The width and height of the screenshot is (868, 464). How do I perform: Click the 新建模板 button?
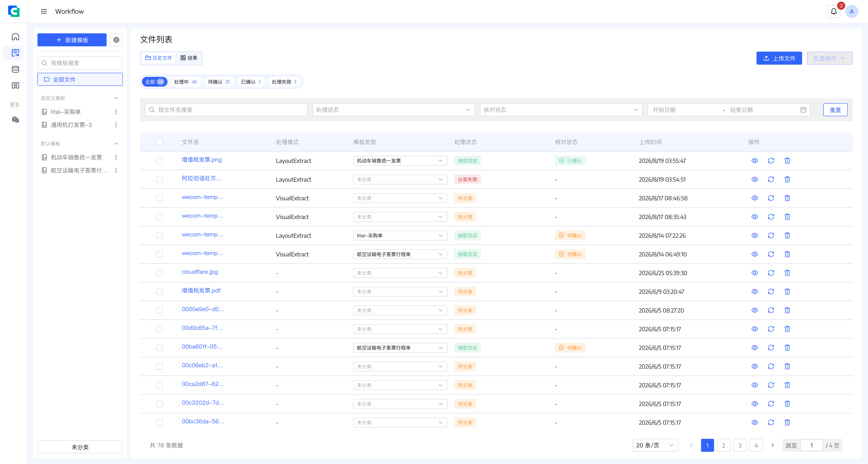72,40
